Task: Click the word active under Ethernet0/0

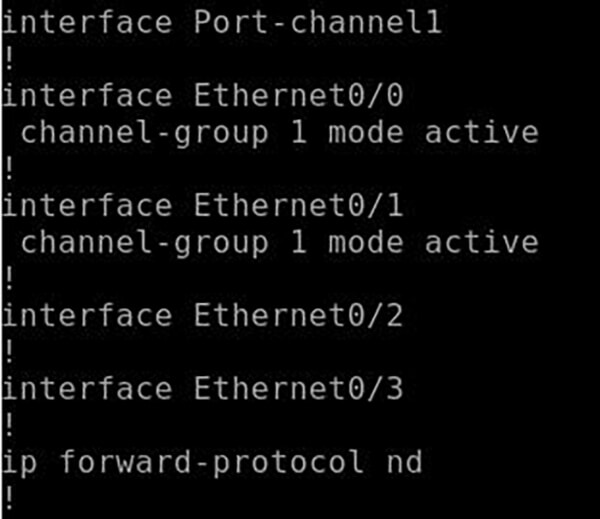Action: click(x=482, y=132)
